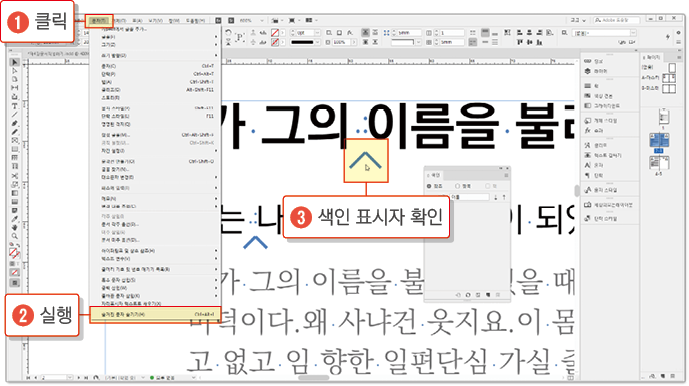The height and width of the screenshot is (386, 689).
Task: Open the workspace switcher dropdown
Action: point(579,20)
